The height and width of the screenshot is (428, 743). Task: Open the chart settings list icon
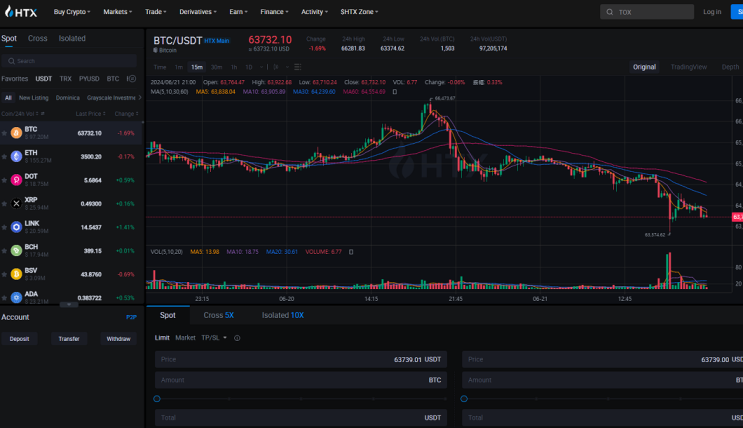click(x=298, y=67)
